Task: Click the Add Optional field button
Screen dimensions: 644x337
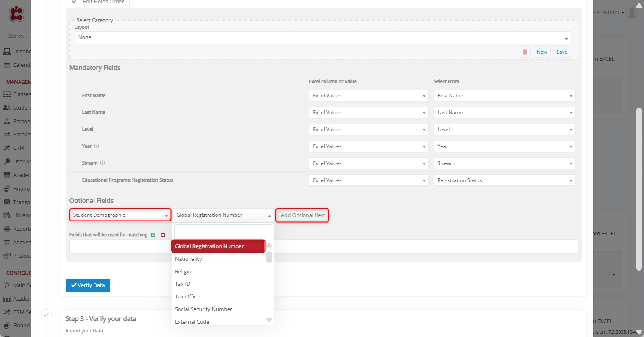Action: [x=303, y=215]
